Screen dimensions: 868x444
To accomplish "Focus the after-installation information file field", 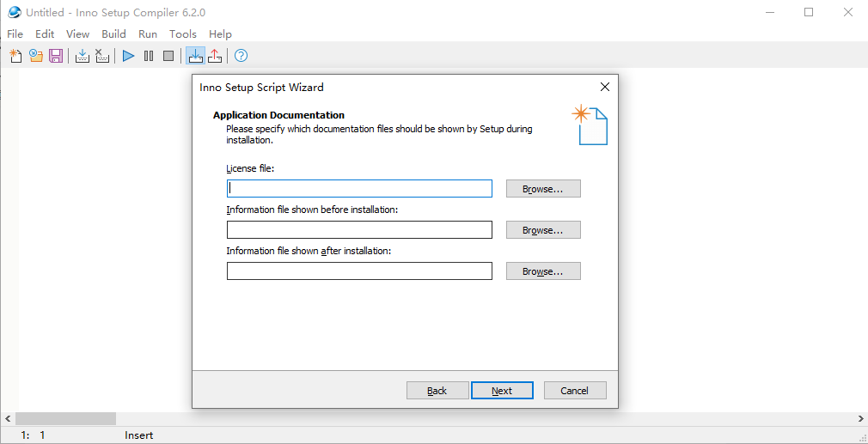I will pyautogui.click(x=359, y=271).
